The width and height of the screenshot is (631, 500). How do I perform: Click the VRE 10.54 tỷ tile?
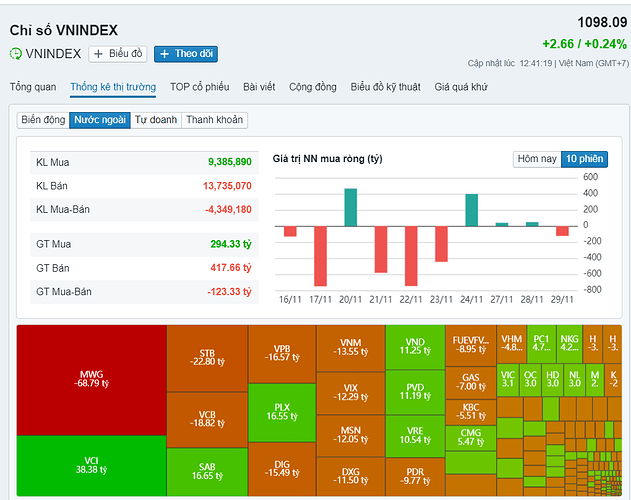(x=415, y=436)
